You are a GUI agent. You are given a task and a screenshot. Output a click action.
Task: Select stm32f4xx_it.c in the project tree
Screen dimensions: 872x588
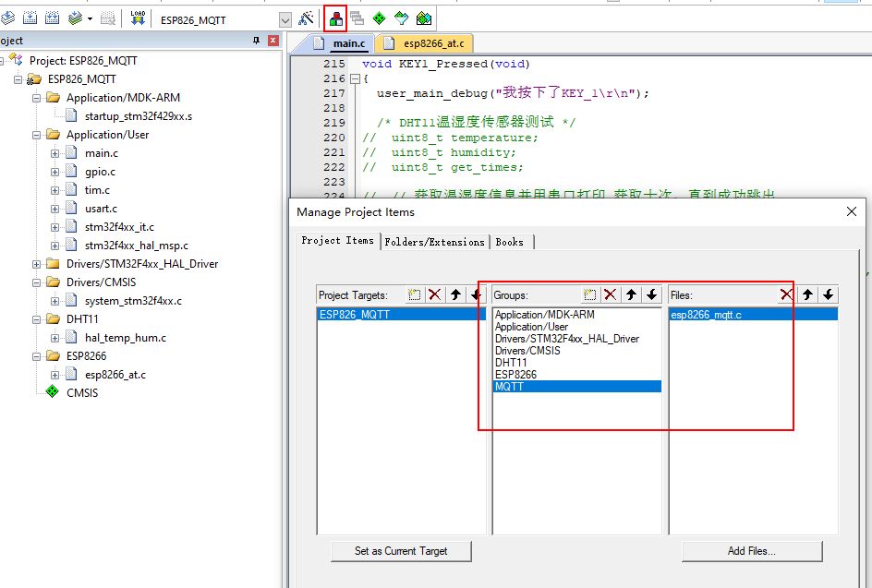(119, 227)
